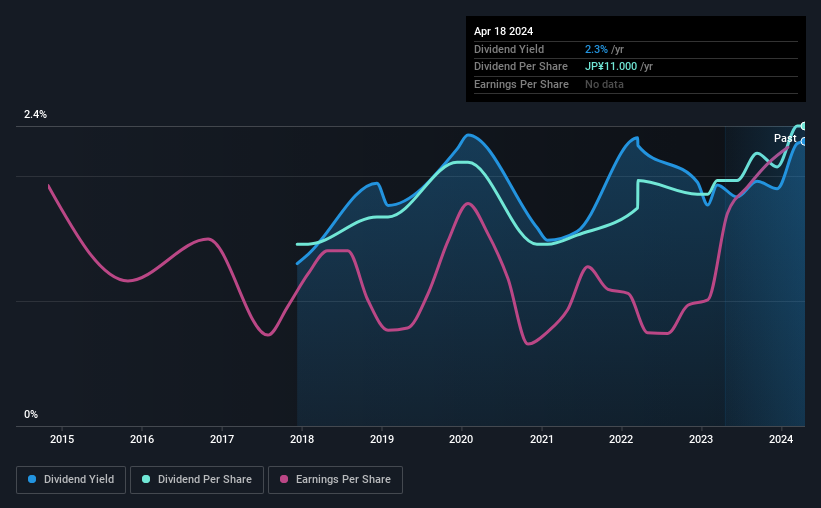Click the 2020 x-axis label

461,439
